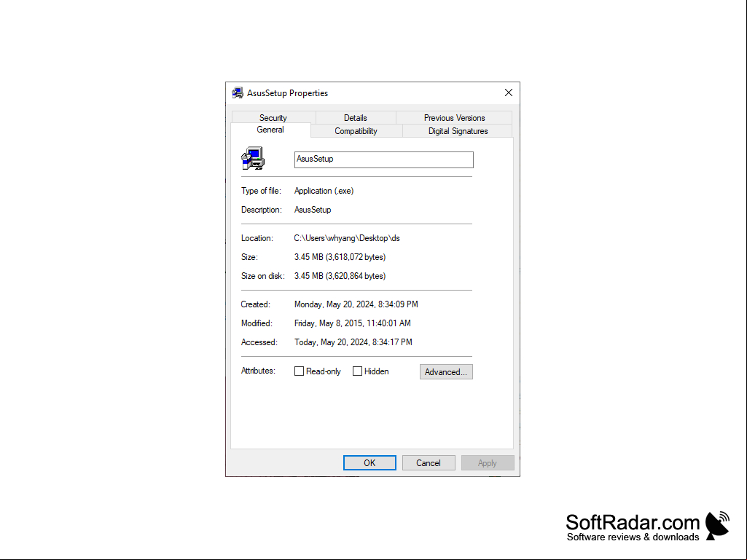Click the greyed-out Apply button
Screen dimensions: 747x560
pyautogui.click(x=488, y=463)
